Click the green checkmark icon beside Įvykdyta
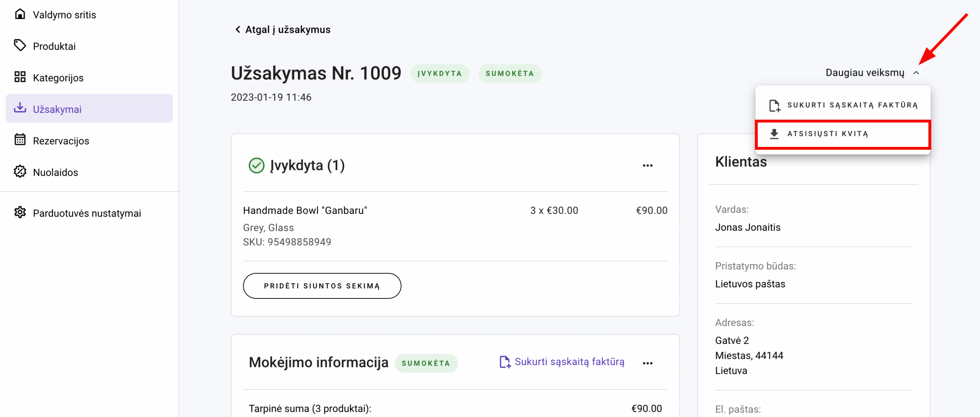 256,166
